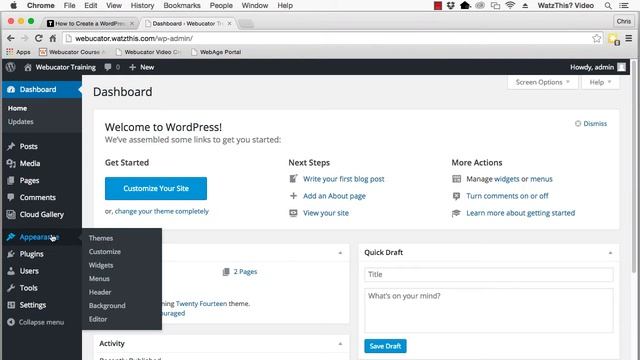Open the WebAge Portal bookmark
Viewport: 640px width, 360px height.
click(216, 52)
